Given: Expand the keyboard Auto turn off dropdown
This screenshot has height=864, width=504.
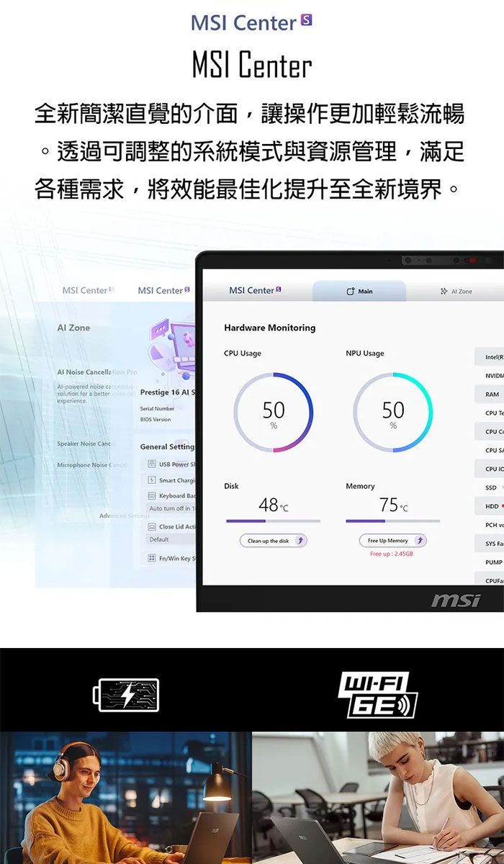Looking at the screenshot, I should click(169, 508).
